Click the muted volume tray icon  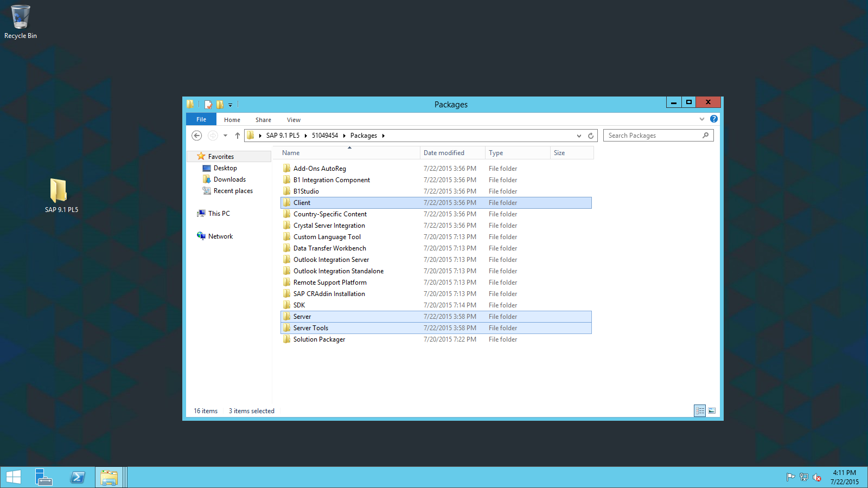(817, 477)
